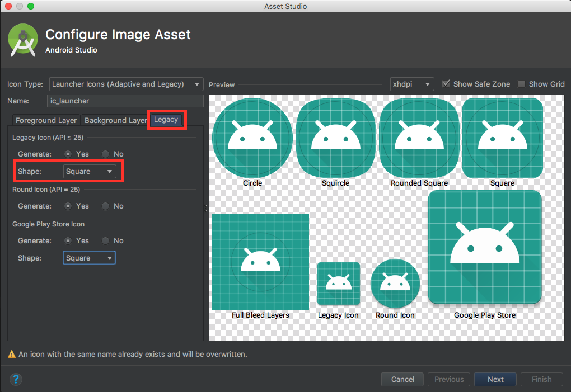Click the Next button
The height and width of the screenshot is (392, 571).
(495, 379)
